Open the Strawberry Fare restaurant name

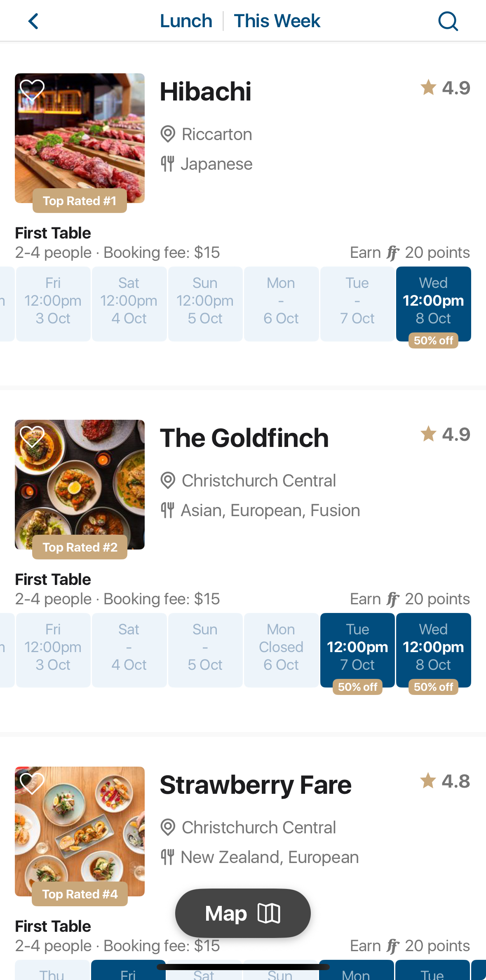pos(256,785)
